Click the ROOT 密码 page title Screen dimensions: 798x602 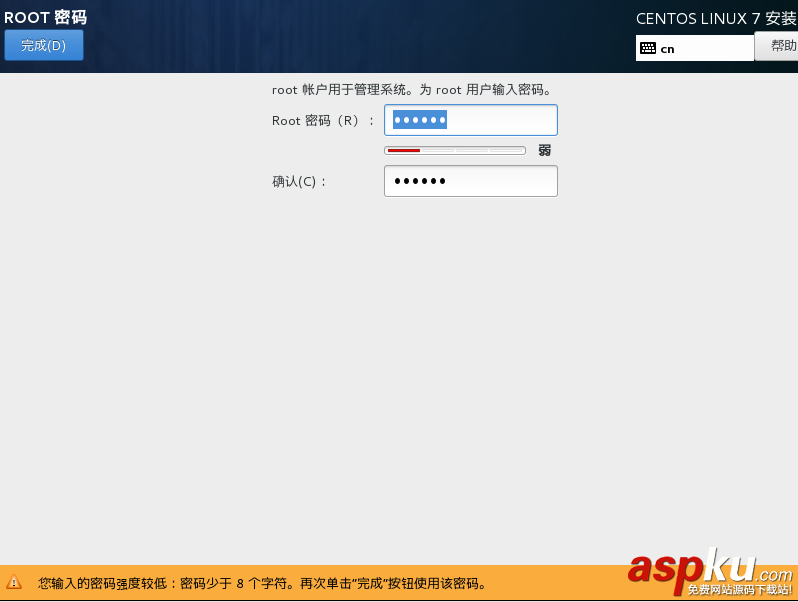45,17
